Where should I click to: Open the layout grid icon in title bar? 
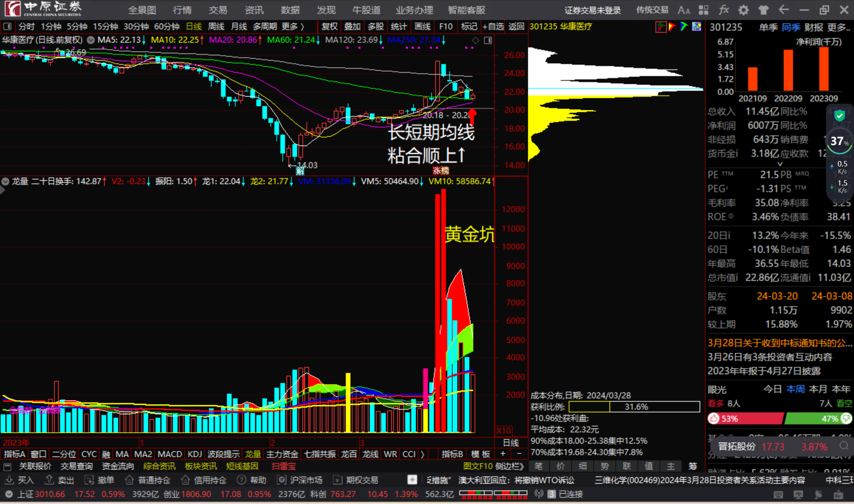(x=704, y=10)
